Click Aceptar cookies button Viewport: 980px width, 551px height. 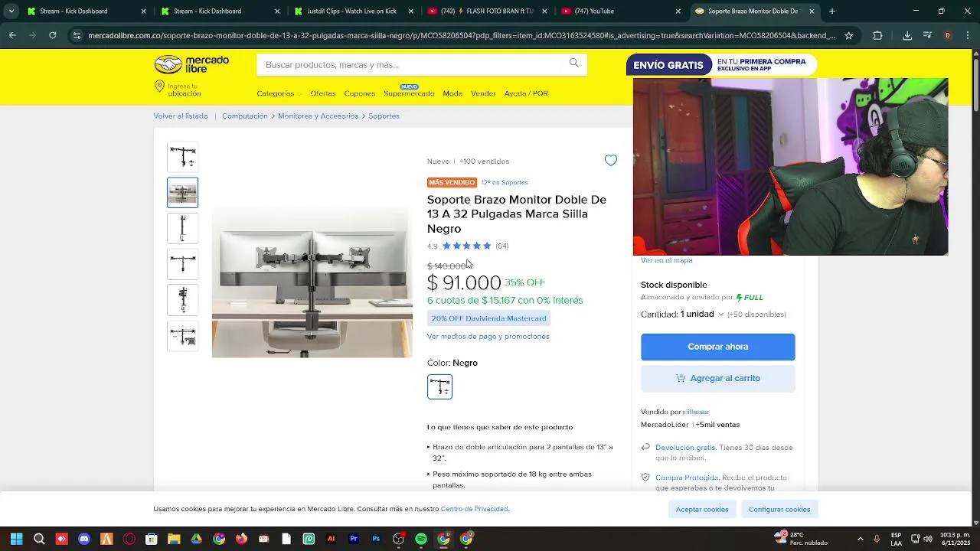701,509
